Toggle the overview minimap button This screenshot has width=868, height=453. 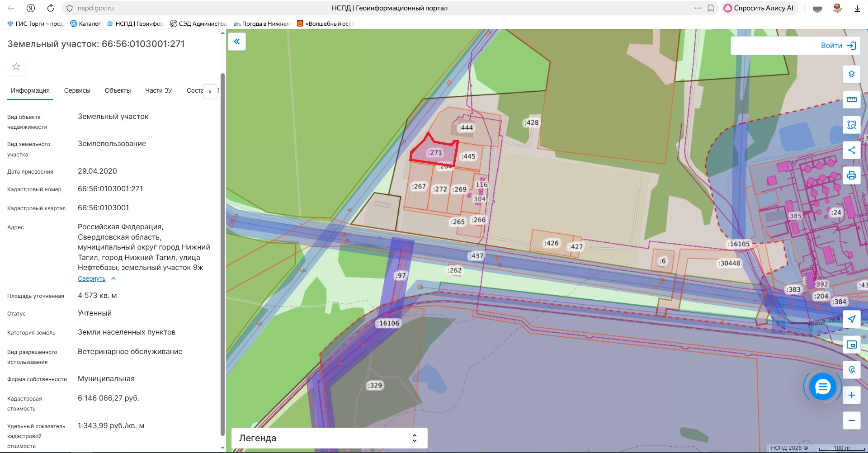coord(851,344)
